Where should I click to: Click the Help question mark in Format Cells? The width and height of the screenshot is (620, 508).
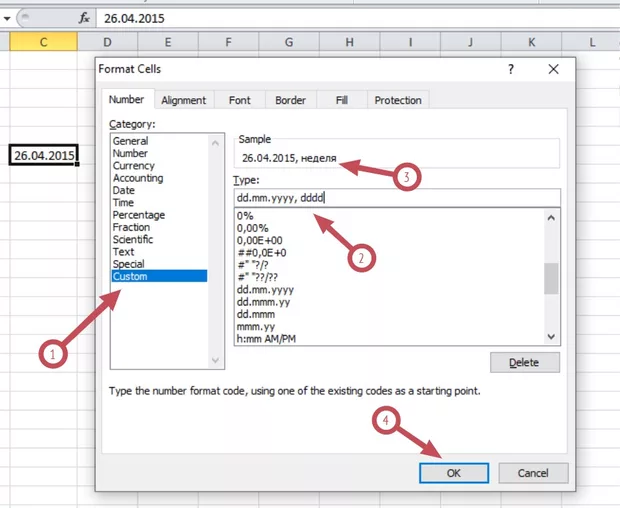click(x=510, y=69)
